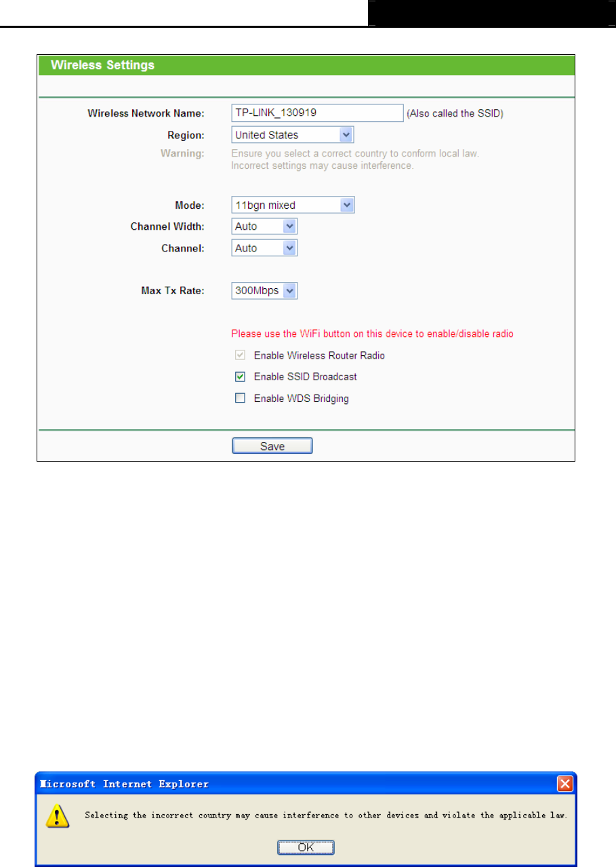Expand the Channel dropdown set to Auto

[x=264, y=248]
